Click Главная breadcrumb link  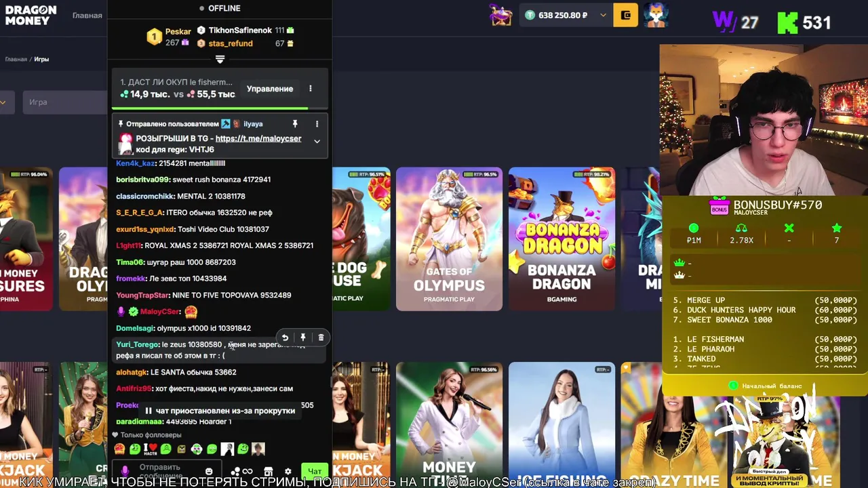pyautogui.click(x=16, y=59)
